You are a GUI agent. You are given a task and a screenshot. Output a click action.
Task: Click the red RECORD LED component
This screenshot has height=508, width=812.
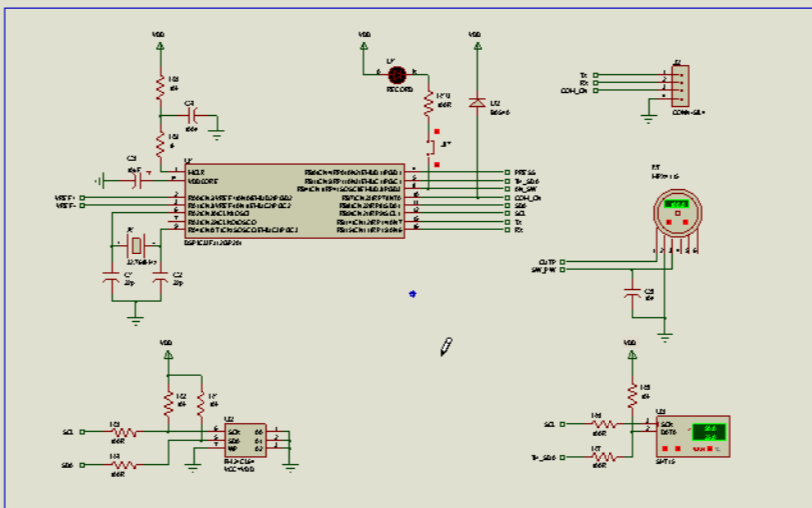tap(396, 73)
